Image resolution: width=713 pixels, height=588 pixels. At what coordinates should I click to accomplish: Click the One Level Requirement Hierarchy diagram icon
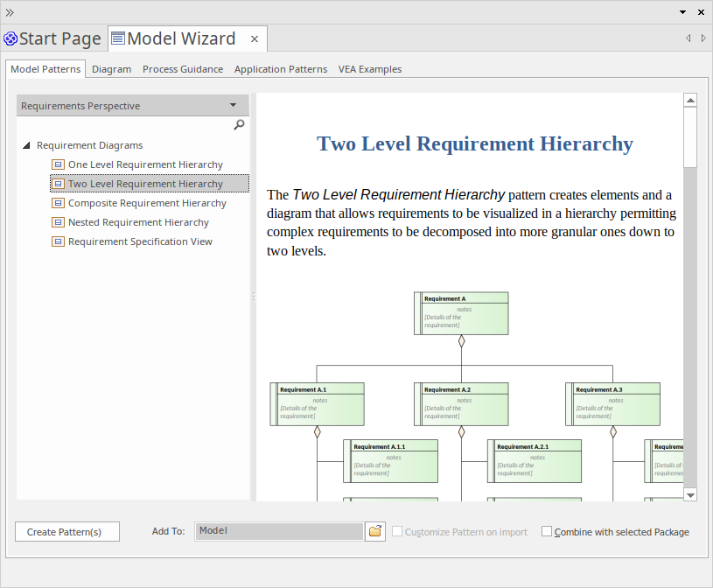[59, 164]
